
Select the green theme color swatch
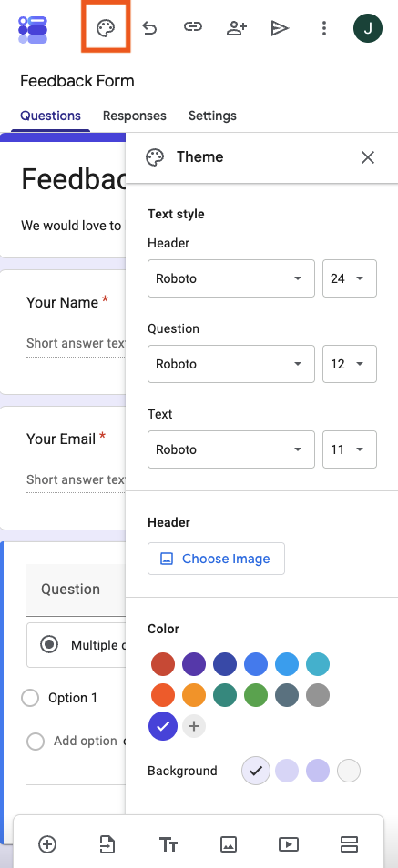tap(256, 695)
